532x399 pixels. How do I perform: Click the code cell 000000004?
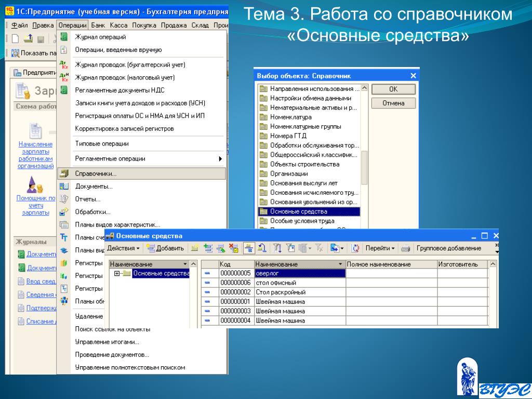point(236,321)
